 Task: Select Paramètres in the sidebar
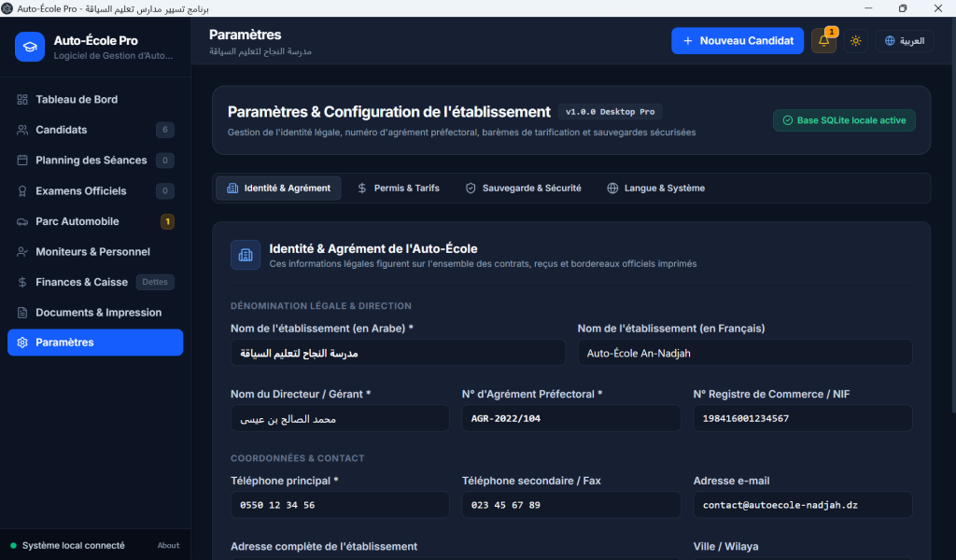95,343
